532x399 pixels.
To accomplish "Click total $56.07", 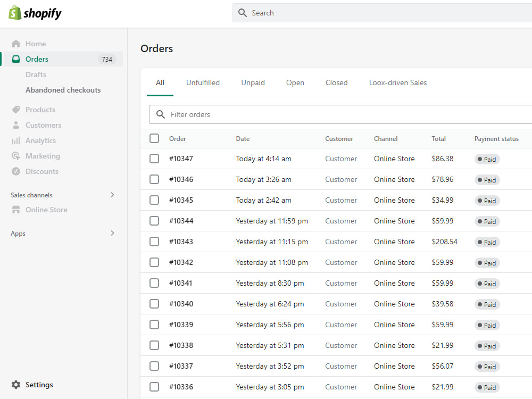I will pyautogui.click(x=443, y=366).
